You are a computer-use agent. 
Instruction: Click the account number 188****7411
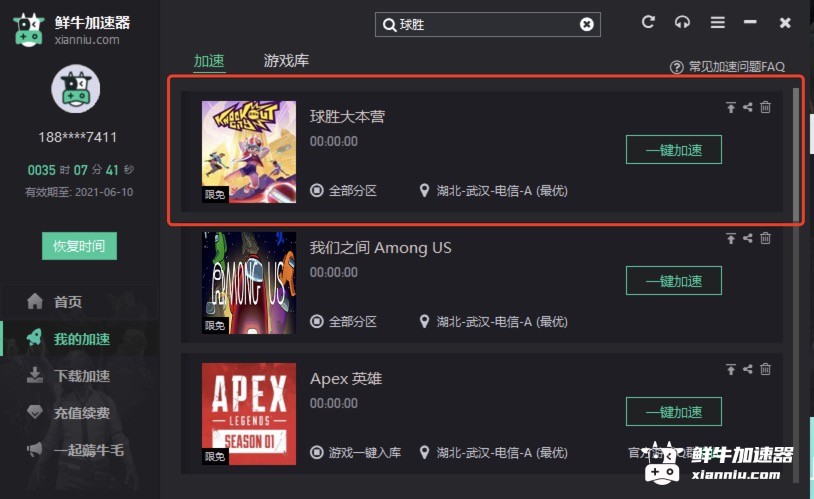point(77,137)
